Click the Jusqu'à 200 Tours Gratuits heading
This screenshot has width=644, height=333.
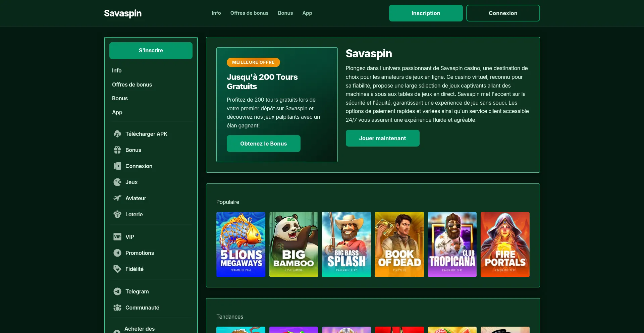pos(262,82)
